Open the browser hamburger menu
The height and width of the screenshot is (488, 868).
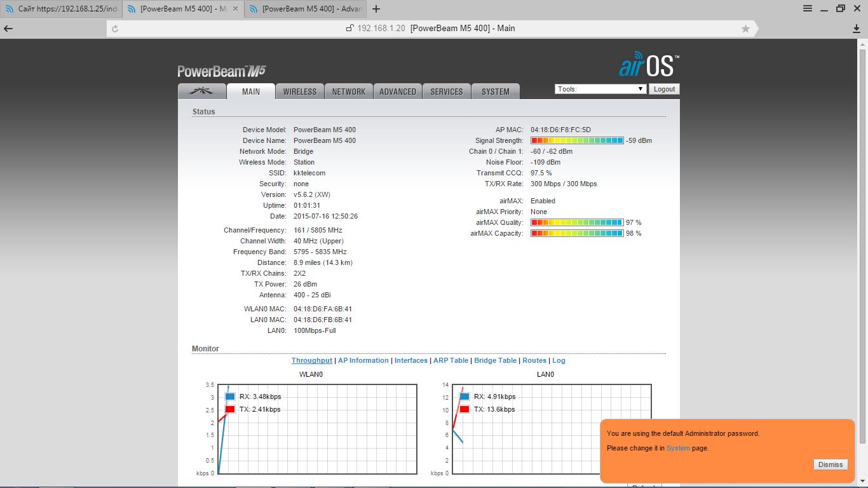pos(808,8)
